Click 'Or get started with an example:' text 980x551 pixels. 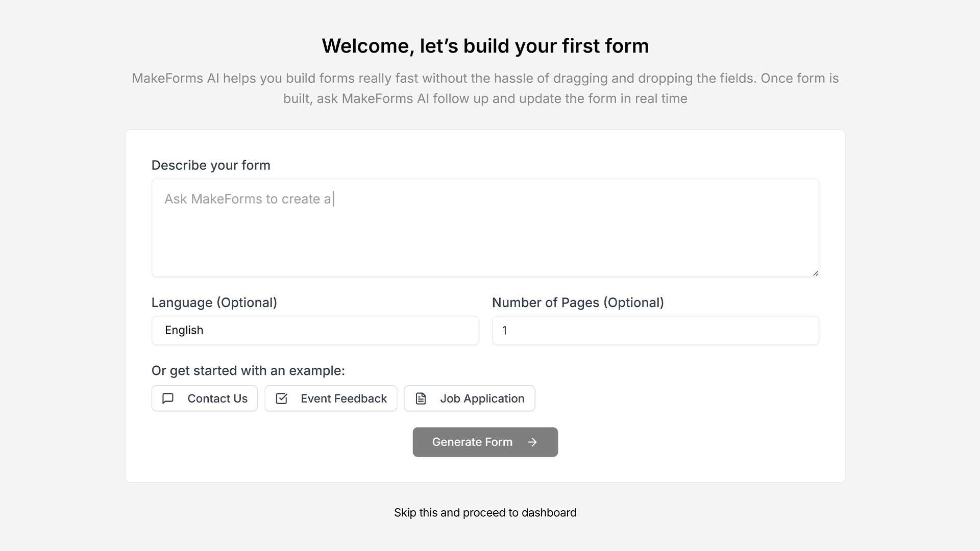point(248,371)
